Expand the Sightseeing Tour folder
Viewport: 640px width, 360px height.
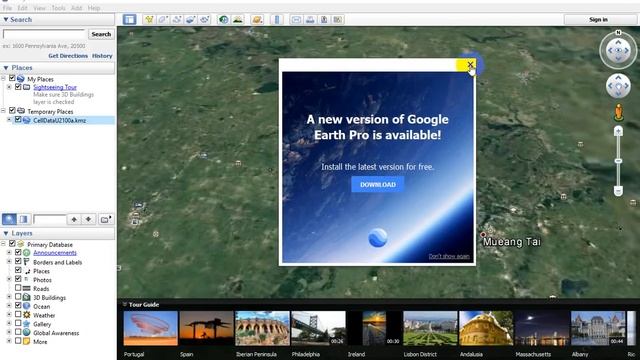[9, 87]
